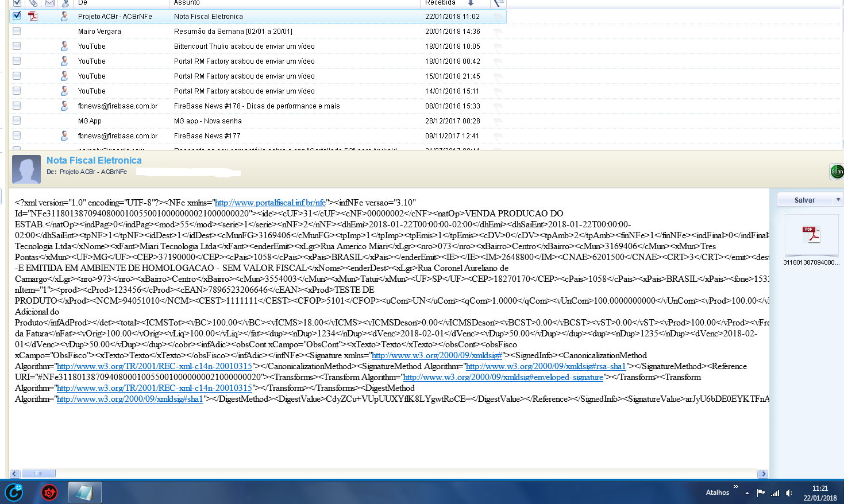Image resolution: width=844 pixels, height=504 pixels.
Task: Check the FireBase News #177 message checkbox
Action: (x=17, y=135)
